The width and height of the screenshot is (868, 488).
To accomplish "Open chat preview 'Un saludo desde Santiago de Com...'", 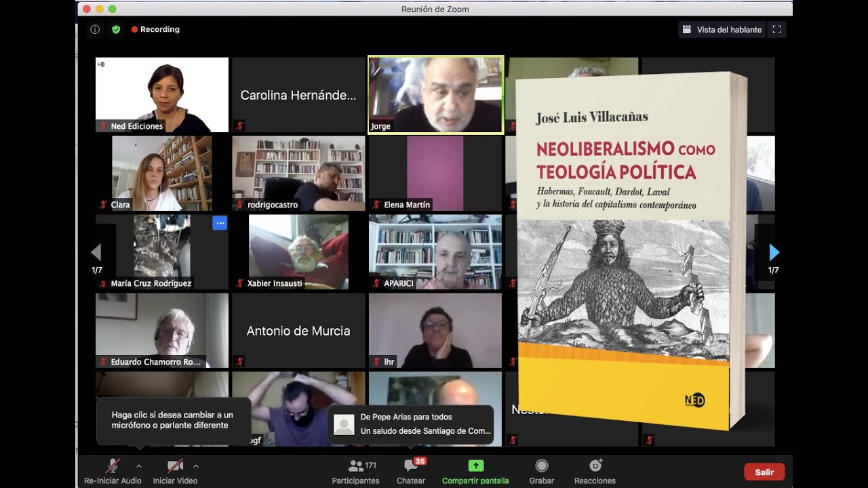I will [426, 430].
